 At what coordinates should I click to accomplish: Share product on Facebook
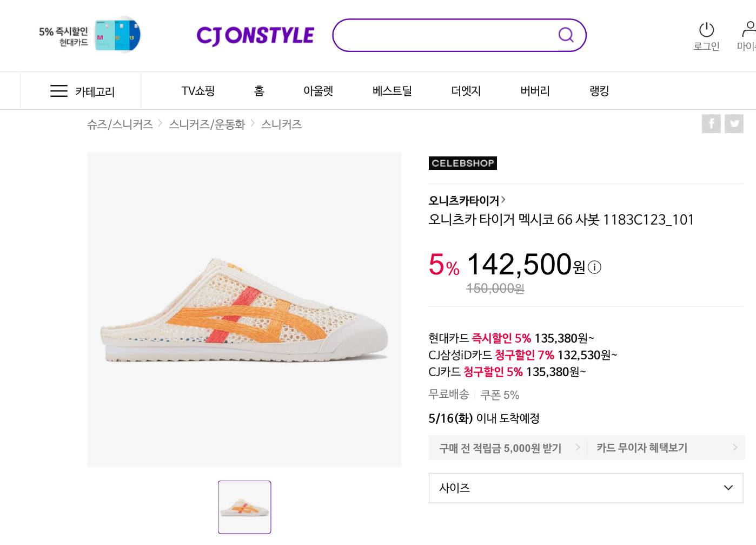pos(711,124)
